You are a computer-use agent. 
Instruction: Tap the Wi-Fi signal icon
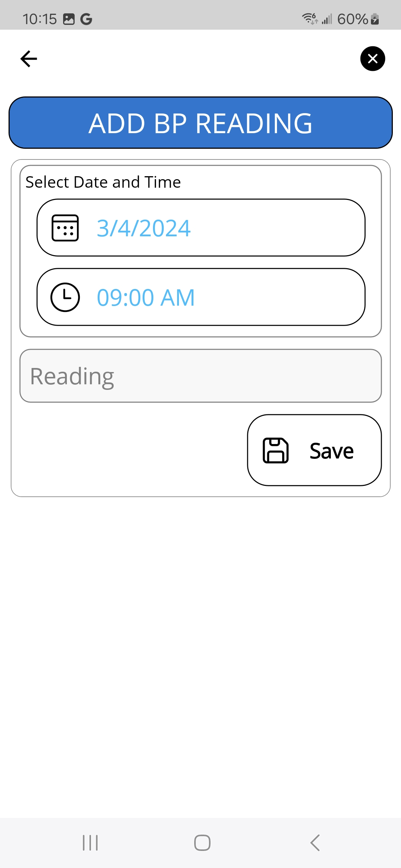(310, 19)
